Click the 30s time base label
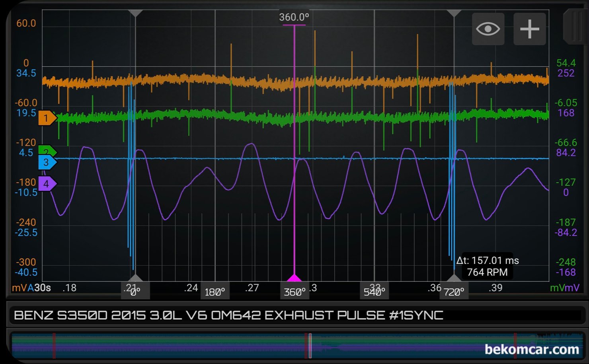The width and height of the screenshot is (589, 364). click(43, 288)
